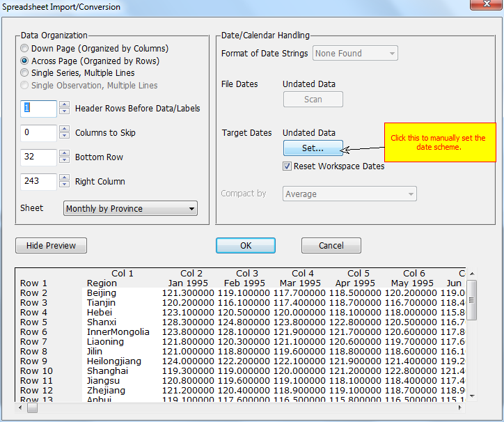Click in the Bottom Row input field
The width and height of the screenshot is (504, 422).
(x=38, y=157)
